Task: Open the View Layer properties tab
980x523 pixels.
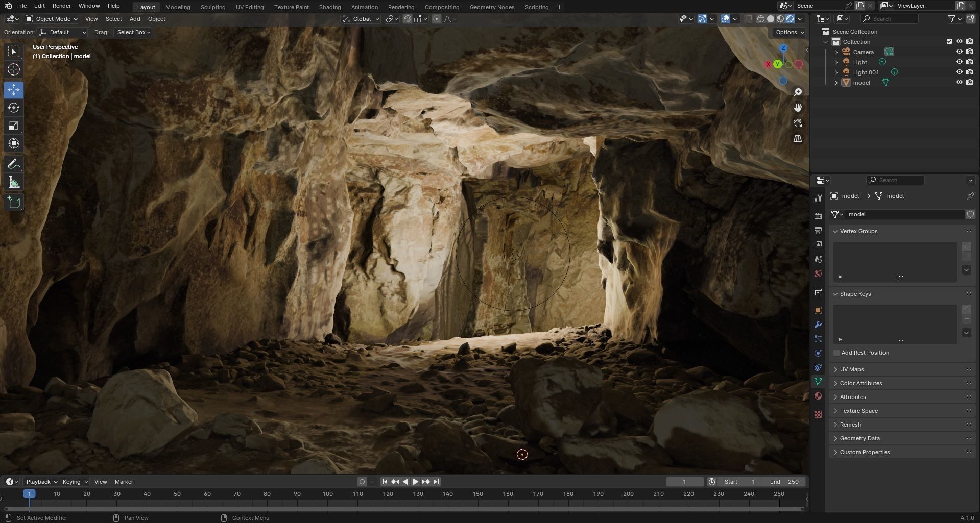Action: coord(818,245)
